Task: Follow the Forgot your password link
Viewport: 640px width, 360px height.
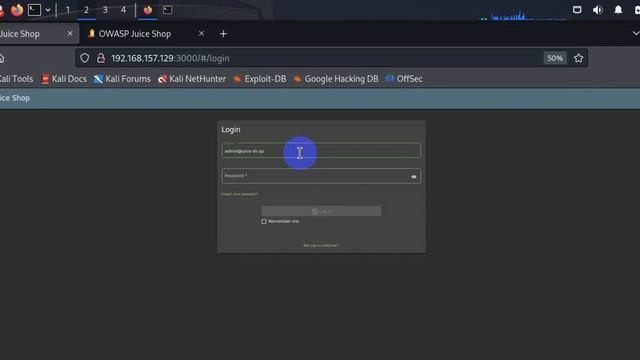Action: [240, 194]
